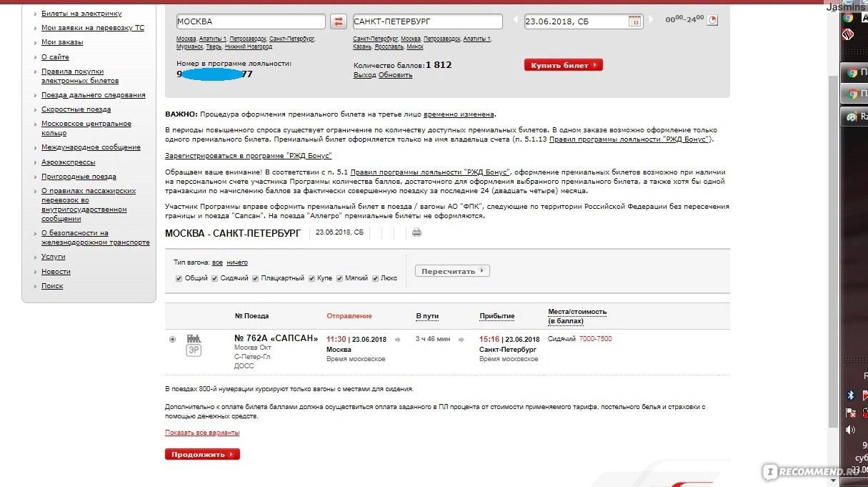868x487 pixels.
Task: Open Поезда дальнего следования sidebar item
Action: 94,94
